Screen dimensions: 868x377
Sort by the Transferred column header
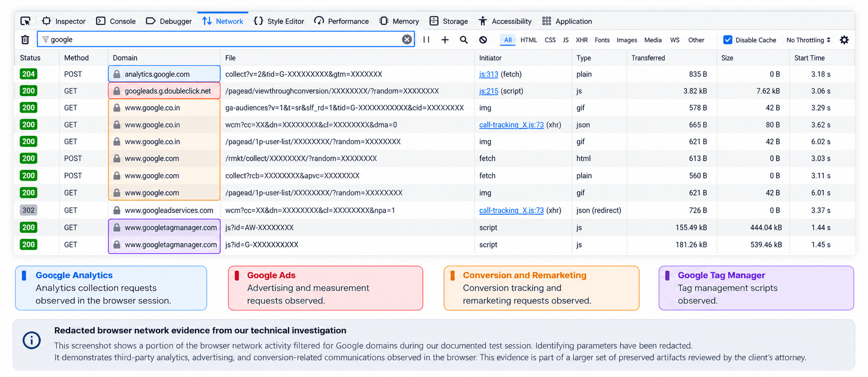coord(648,58)
